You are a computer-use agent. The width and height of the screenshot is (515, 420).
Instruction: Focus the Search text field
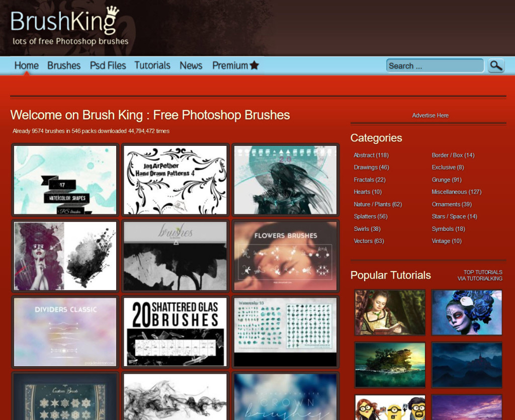pyautogui.click(x=434, y=66)
